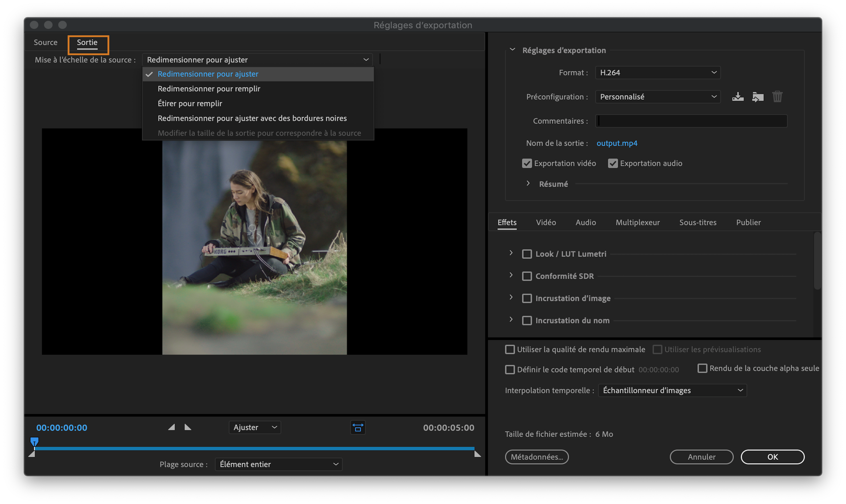Viewport: 846px width, 504px height.
Task: Uncheck the Exportation vidéo checkbox
Action: pyautogui.click(x=527, y=163)
